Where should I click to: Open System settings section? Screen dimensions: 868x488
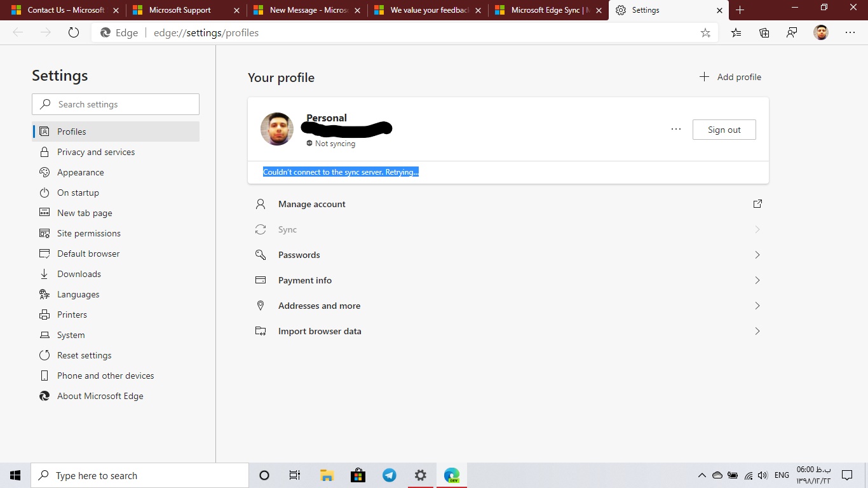pyautogui.click(x=116, y=335)
